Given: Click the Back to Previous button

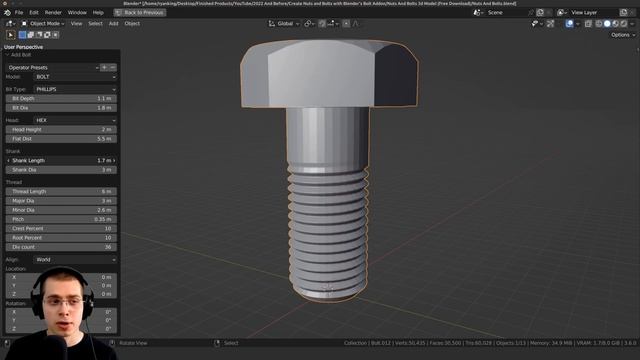Looking at the screenshot, I should tap(140, 13).
